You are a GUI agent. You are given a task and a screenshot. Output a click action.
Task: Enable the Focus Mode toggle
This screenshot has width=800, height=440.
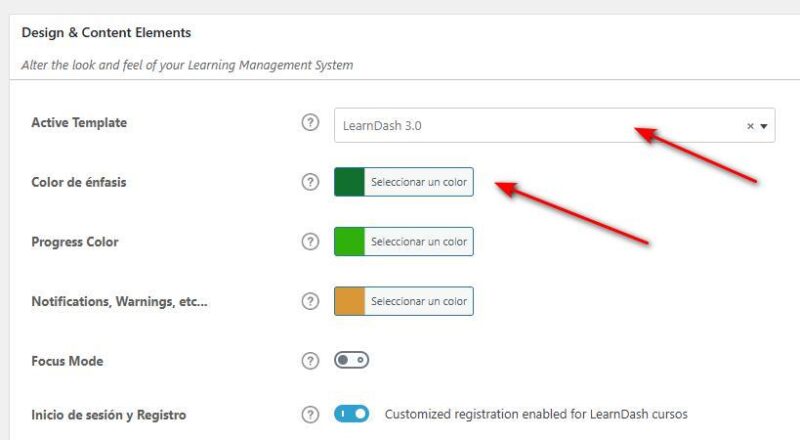(x=352, y=360)
